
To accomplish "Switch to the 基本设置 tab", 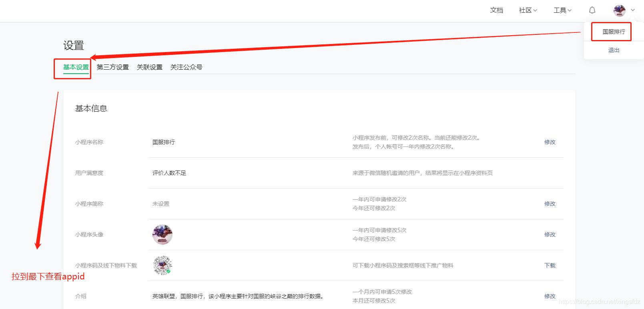I will click(x=76, y=67).
